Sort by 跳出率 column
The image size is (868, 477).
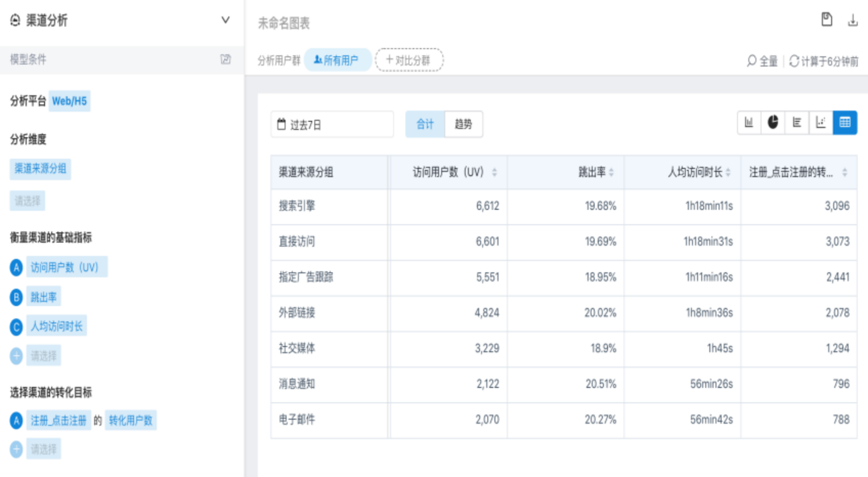click(x=612, y=172)
